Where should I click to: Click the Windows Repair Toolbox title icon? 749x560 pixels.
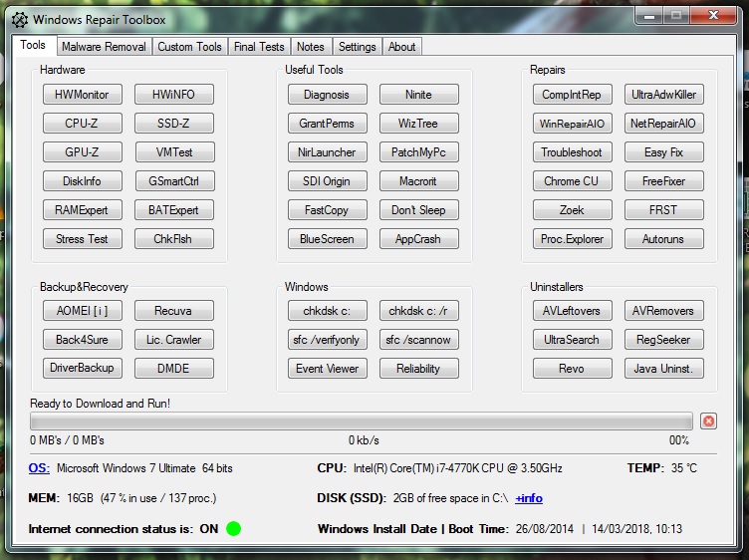coord(20,17)
